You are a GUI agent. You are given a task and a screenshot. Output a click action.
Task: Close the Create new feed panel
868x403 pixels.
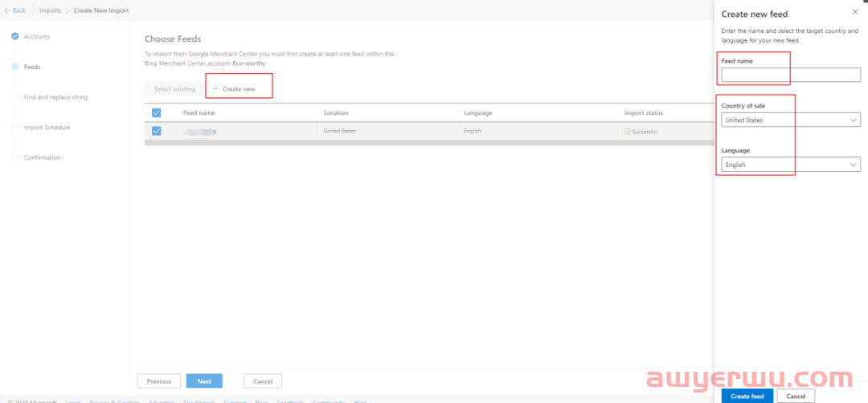854,11
